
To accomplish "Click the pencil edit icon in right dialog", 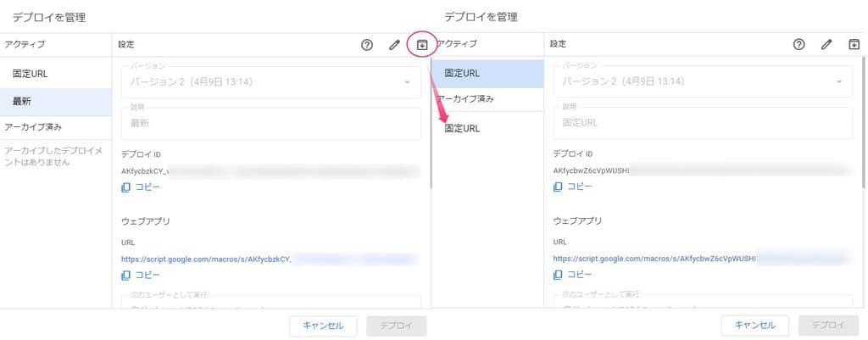I will [x=826, y=45].
